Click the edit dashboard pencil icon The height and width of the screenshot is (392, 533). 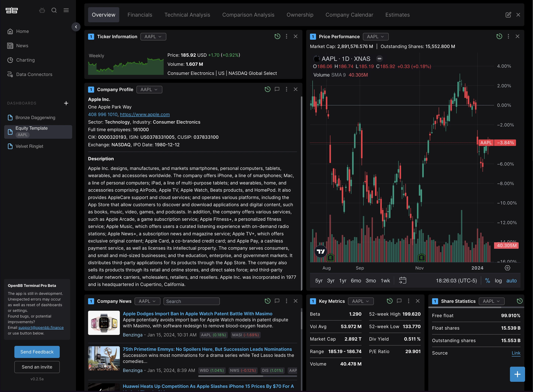point(508,15)
